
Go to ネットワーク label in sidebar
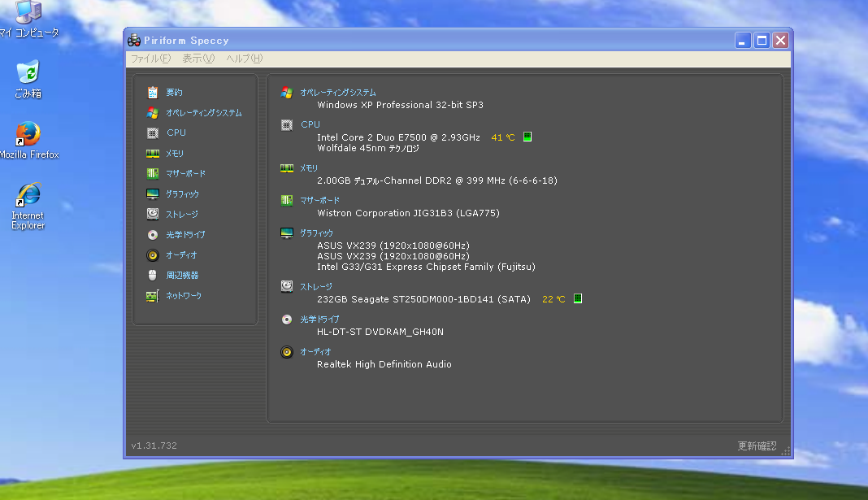point(184,296)
